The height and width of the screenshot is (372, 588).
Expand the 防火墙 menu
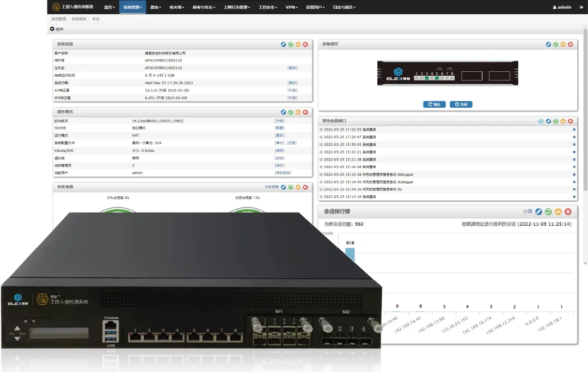[177, 7]
